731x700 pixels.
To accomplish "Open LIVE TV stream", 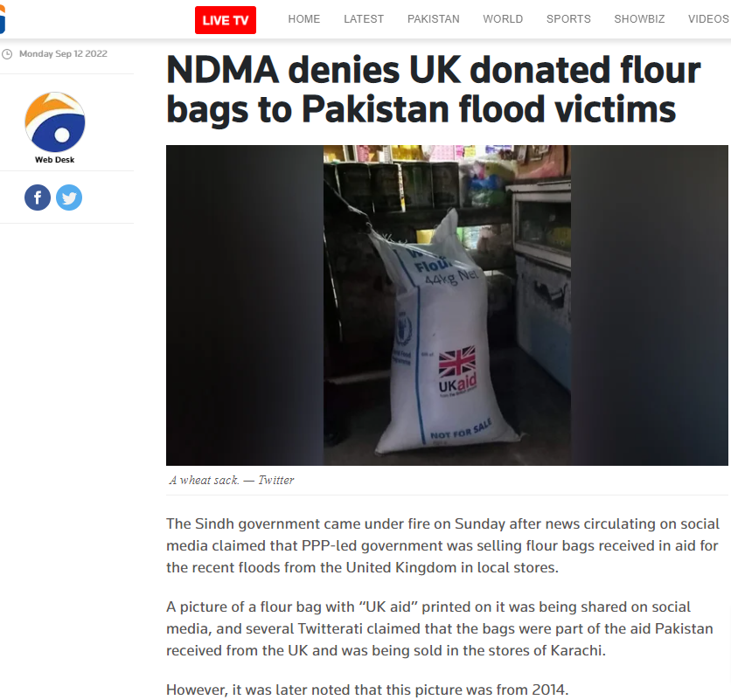I will pyautogui.click(x=226, y=20).
